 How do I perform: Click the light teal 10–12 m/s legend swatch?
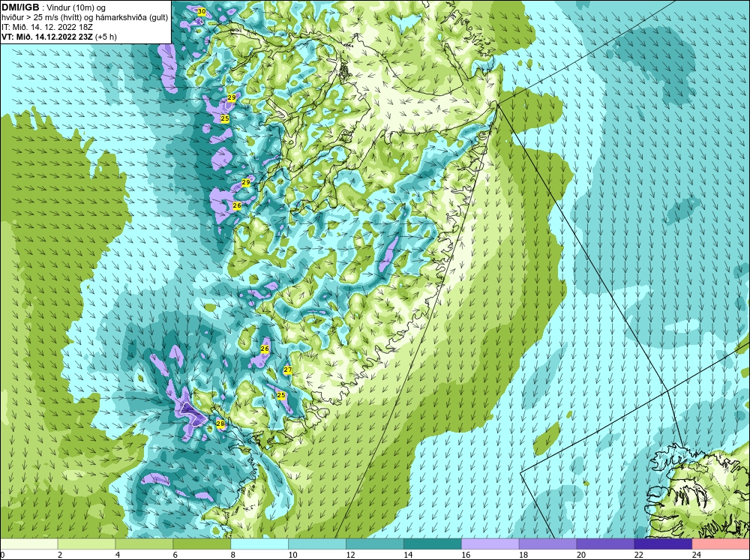coord(317,544)
